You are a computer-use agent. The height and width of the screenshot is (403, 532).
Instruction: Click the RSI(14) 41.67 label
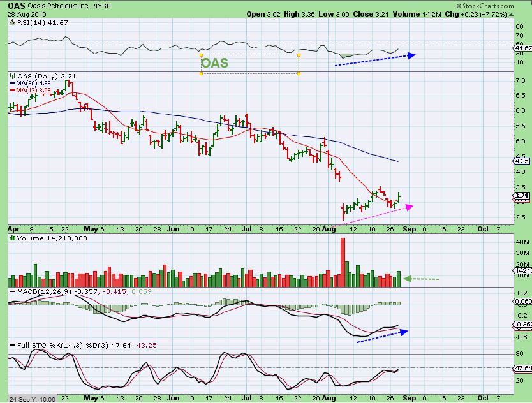pyautogui.click(x=42, y=22)
